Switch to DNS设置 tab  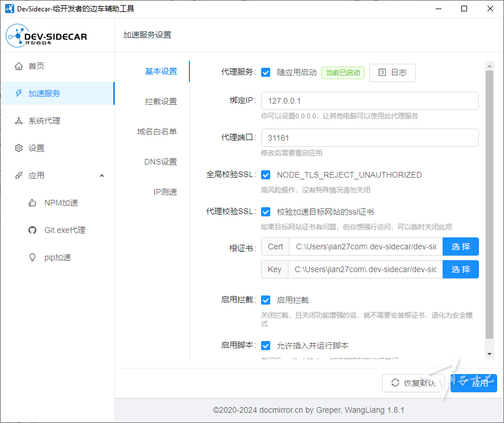(x=160, y=162)
